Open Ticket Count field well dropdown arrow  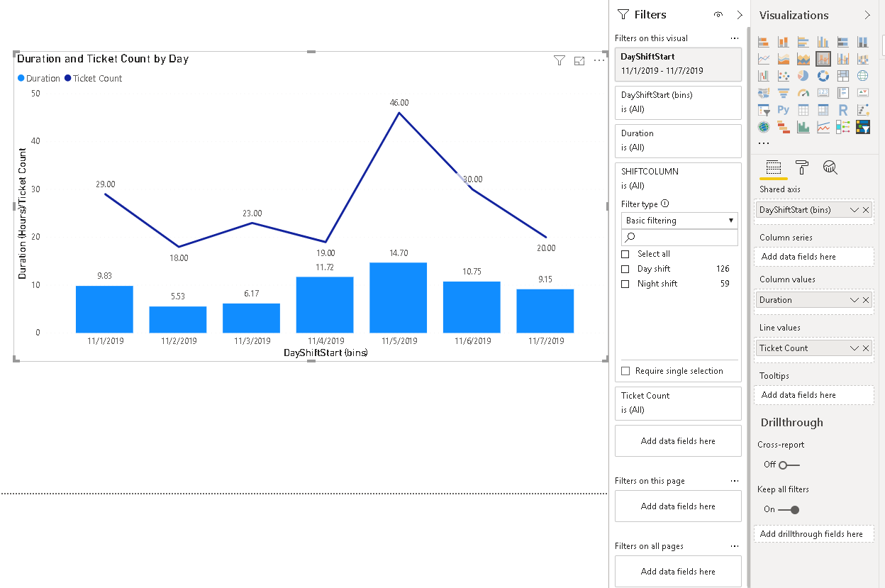click(854, 348)
